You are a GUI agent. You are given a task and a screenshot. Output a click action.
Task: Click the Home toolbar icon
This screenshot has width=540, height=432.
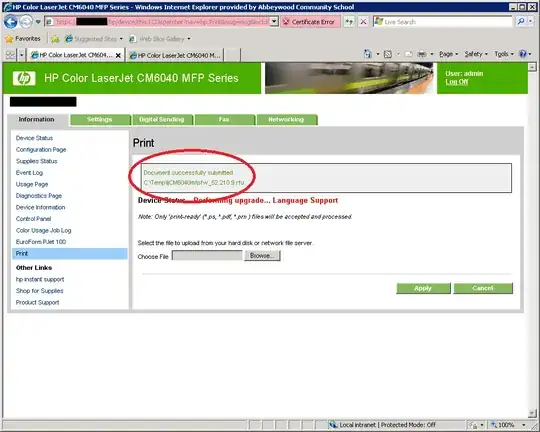point(368,54)
